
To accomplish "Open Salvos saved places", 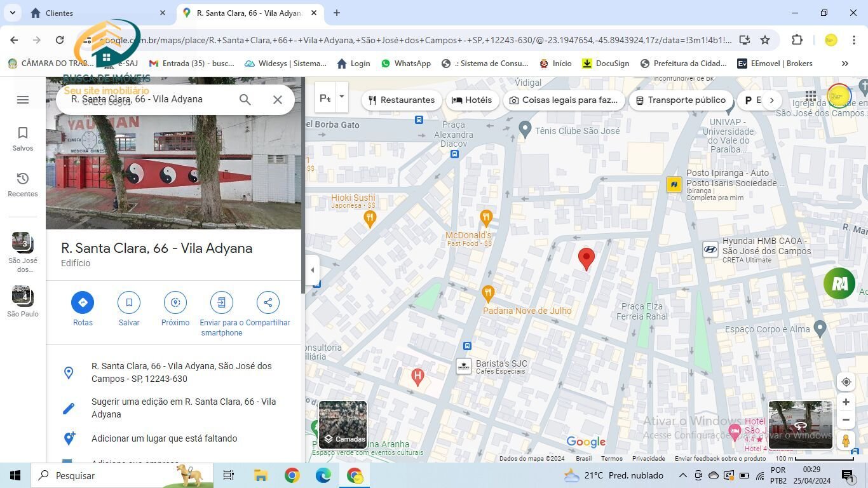I will pyautogui.click(x=23, y=138).
